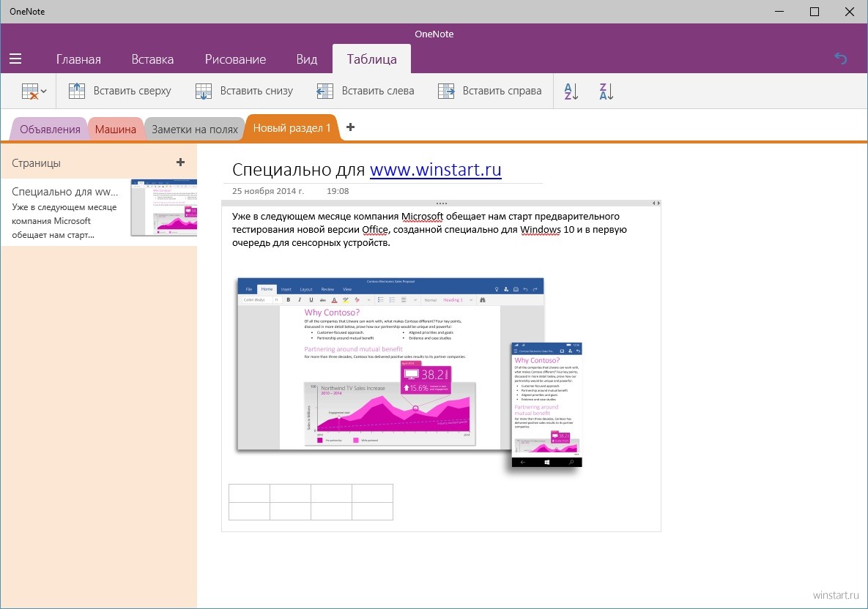Click the Вставить снизу label
This screenshot has height=609, width=868.
(256, 91)
